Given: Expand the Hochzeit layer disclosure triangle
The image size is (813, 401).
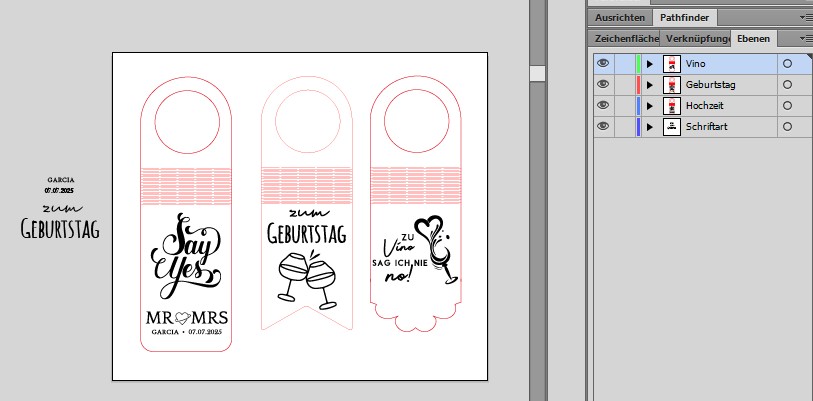Looking at the screenshot, I should click(x=650, y=105).
